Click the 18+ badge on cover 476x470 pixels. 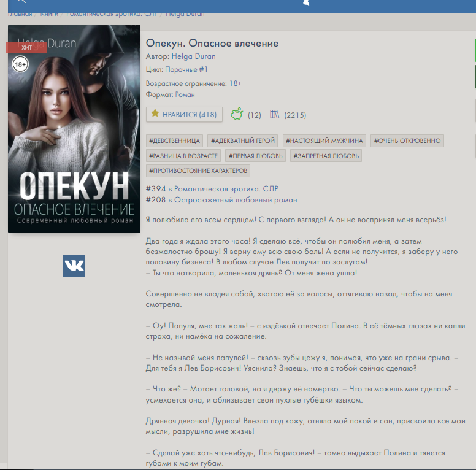[20, 64]
